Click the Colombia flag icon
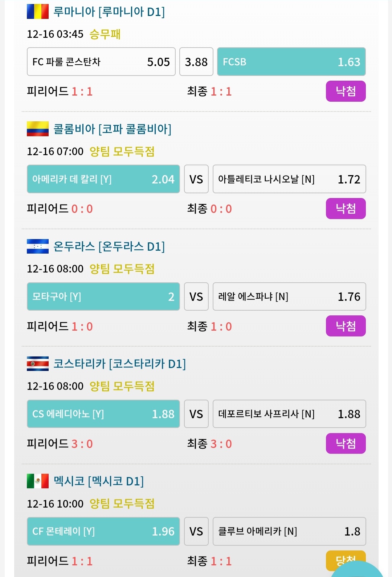The image size is (392, 577). pyautogui.click(x=38, y=129)
